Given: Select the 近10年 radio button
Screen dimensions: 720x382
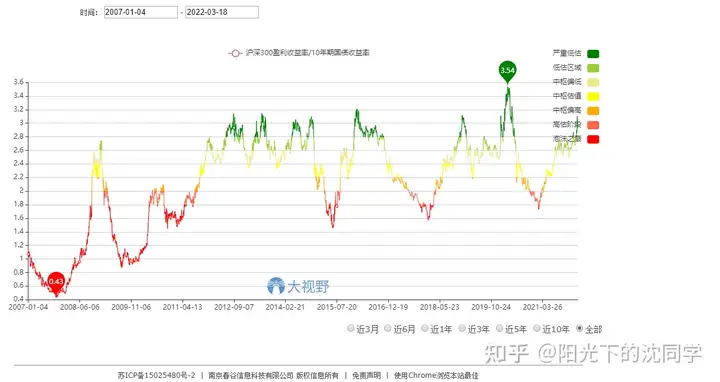Looking at the screenshot, I should tap(537, 328).
